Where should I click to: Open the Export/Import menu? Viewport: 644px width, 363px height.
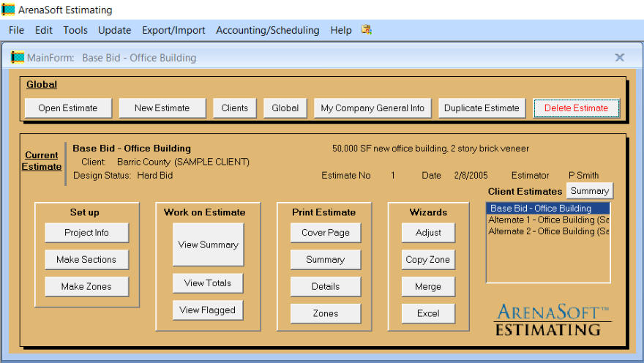pos(173,31)
